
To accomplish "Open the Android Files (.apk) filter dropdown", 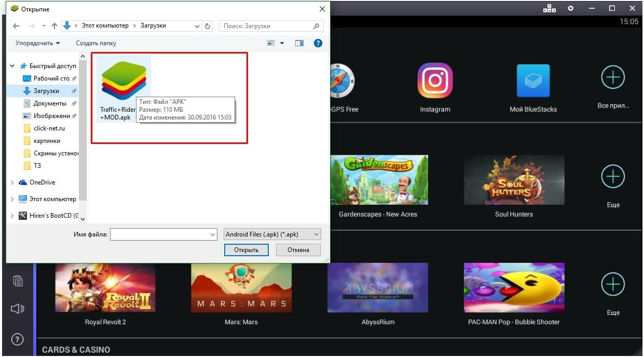I will coord(272,234).
